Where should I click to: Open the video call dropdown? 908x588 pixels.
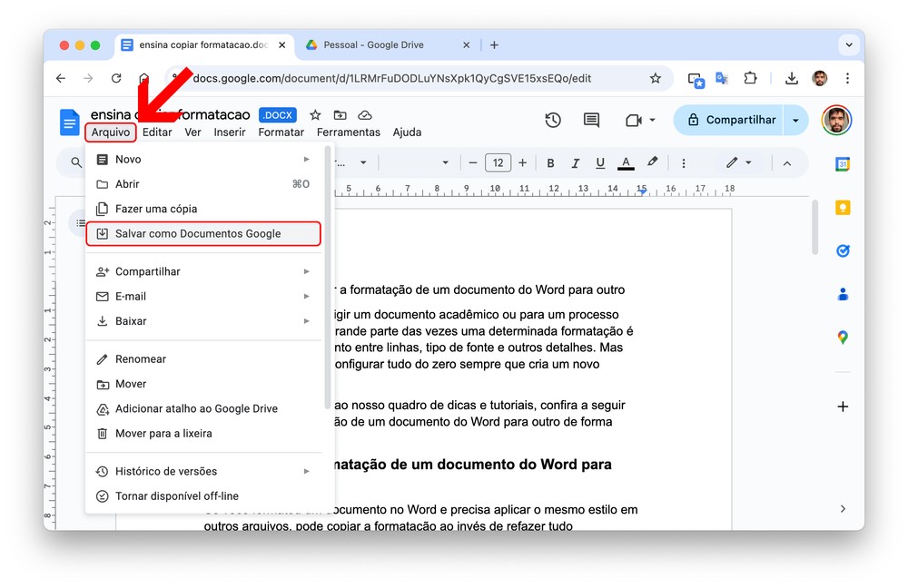[641, 120]
